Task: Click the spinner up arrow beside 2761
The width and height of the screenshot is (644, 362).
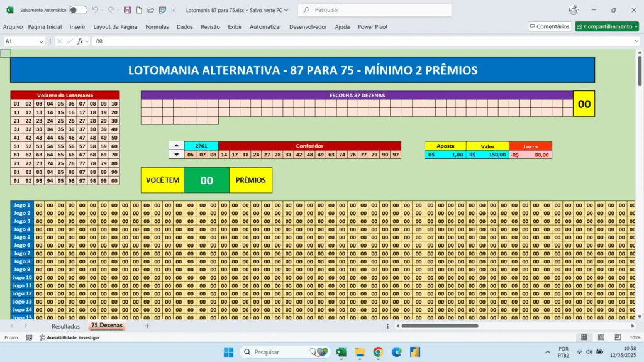Action: click(x=176, y=146)
